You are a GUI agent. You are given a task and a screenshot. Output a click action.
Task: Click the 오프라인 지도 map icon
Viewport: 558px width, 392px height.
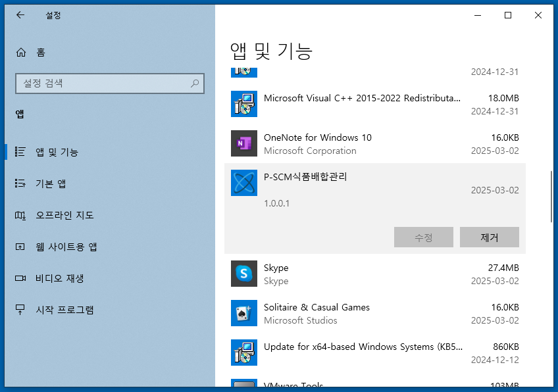pos(20,215)
